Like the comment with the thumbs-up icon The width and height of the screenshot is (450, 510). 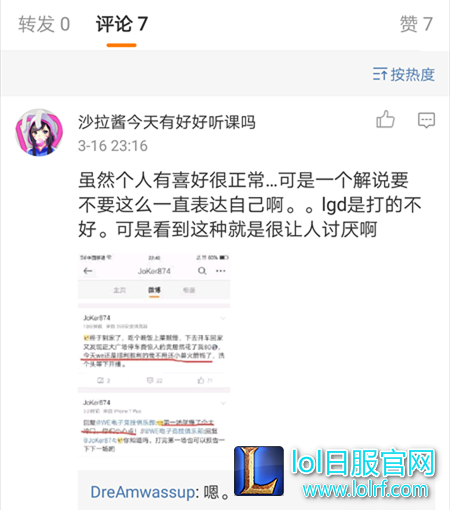pyautogui.click(x=385, y=119)
